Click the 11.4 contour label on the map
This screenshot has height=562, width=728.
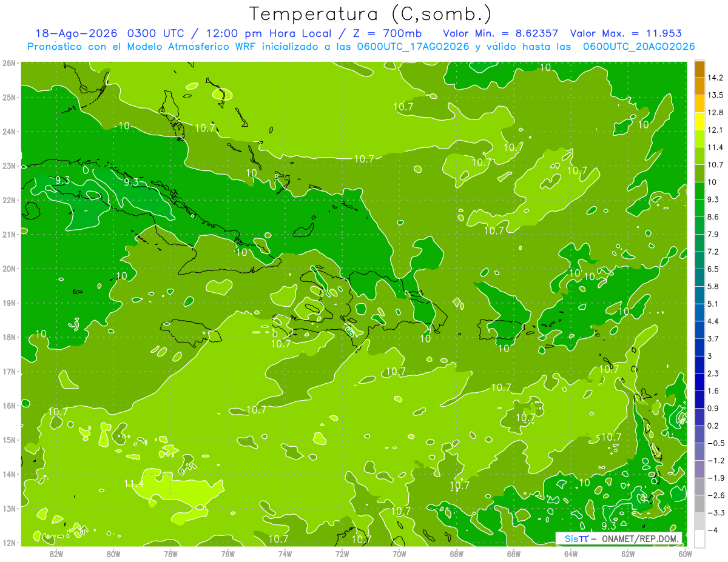click(133, 484)
